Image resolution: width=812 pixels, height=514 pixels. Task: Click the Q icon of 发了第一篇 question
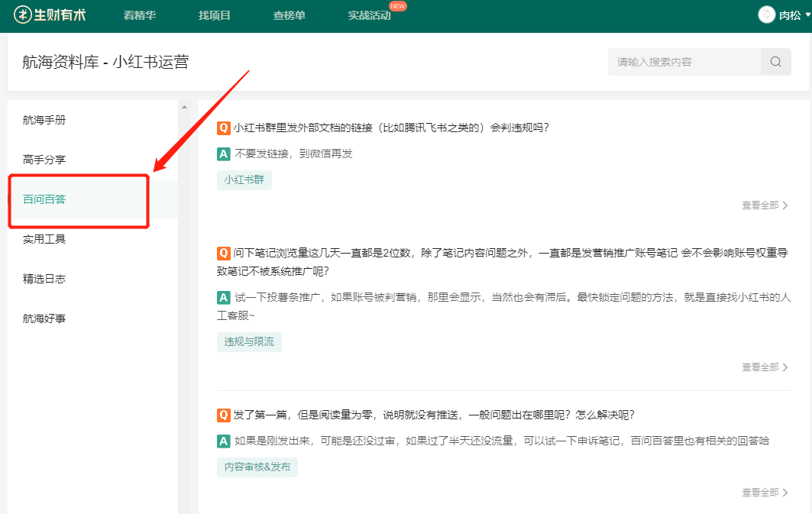pos(223,415)
